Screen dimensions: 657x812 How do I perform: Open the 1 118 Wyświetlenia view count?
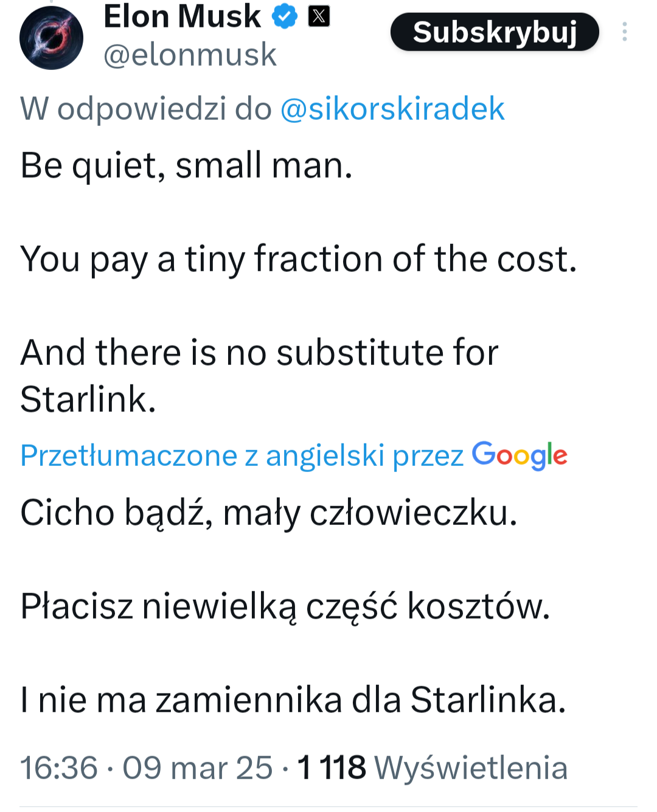432,767
